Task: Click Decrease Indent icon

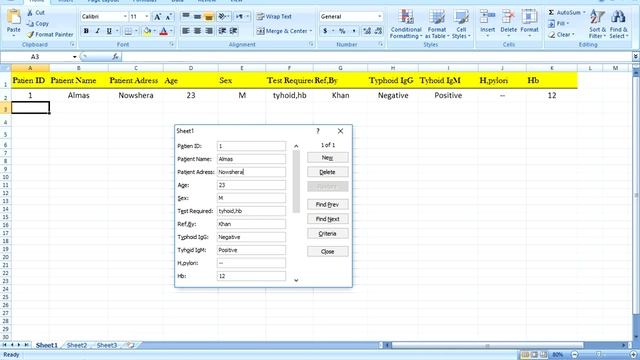Action: [222, 31]
